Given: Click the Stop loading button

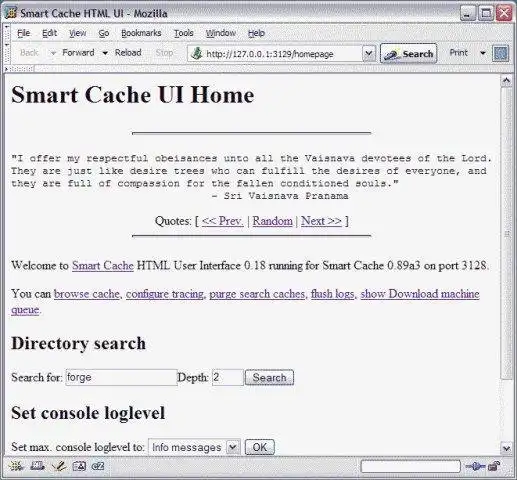Looking at the screenshot, I should (164, 53).
